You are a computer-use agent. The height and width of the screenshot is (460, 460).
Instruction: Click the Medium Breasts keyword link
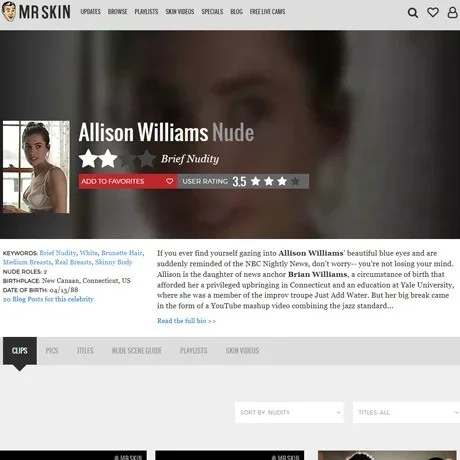pyautogui.click(x=27, y=262)
